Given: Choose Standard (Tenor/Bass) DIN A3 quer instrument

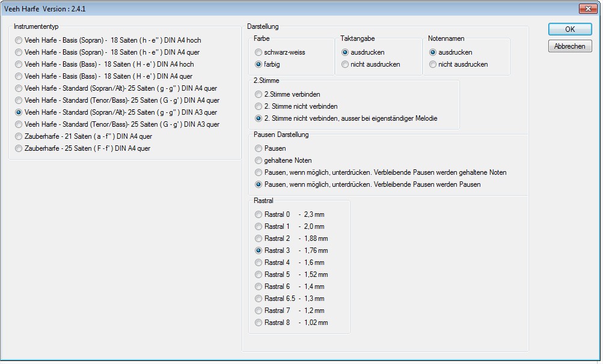Looking at the screenshot, I should (x=19, y=124).
